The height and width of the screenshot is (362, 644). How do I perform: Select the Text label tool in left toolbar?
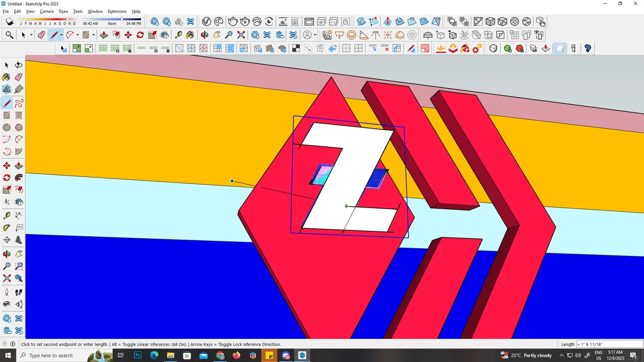click(19, 228)
